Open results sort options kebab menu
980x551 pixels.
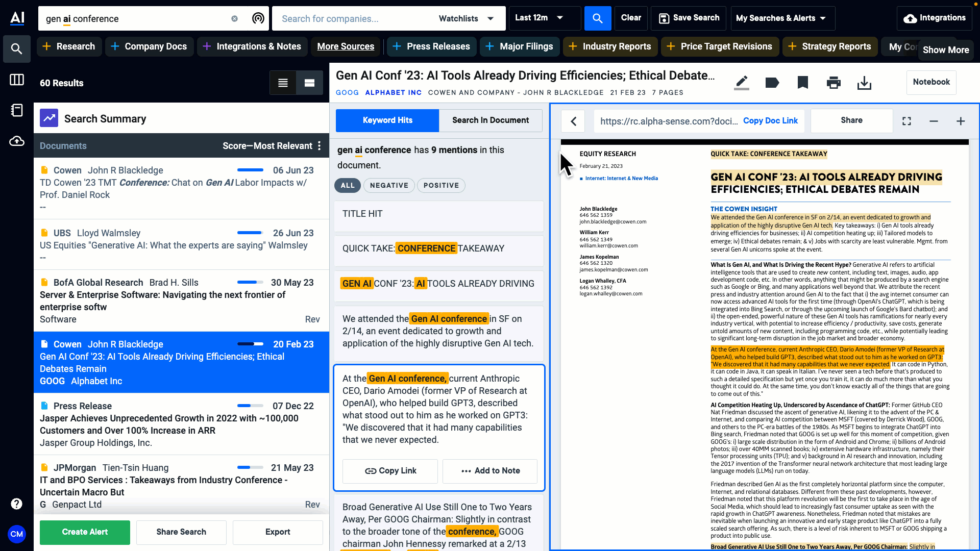tap(320, 145)
